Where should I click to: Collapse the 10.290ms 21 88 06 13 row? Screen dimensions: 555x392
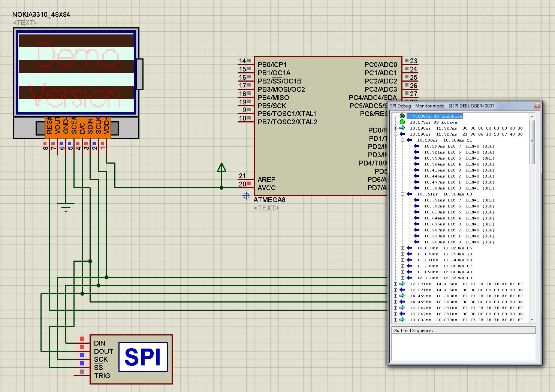pyautogui.click(x=395, y=134)
